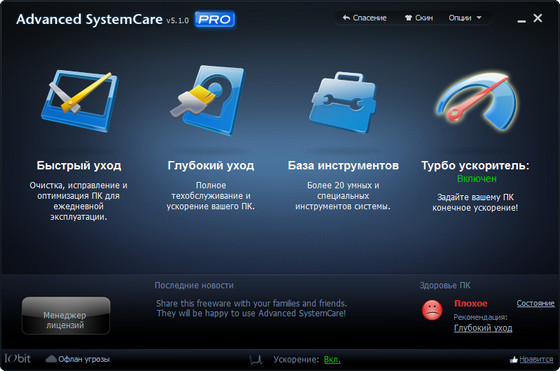560x371 pixels.
Task: Click the Глубокий уход heading
Action: tap(211, 165)
